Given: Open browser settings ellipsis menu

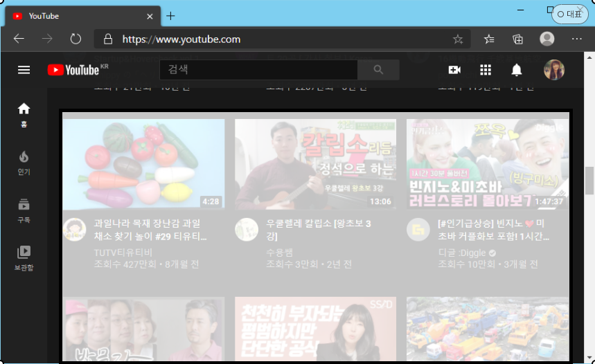Looking at the screenshot, I should (x=577, y=39).
